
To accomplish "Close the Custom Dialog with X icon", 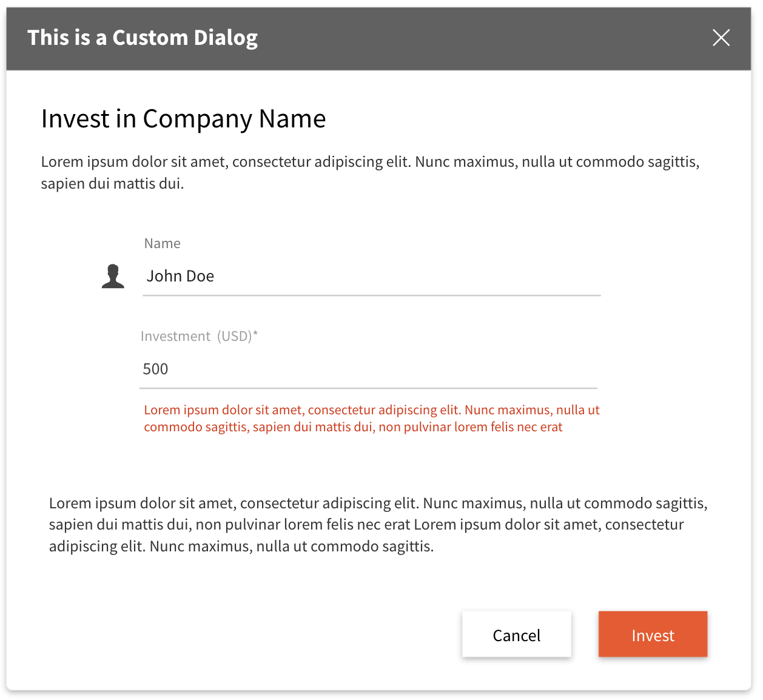I will 721,38.
